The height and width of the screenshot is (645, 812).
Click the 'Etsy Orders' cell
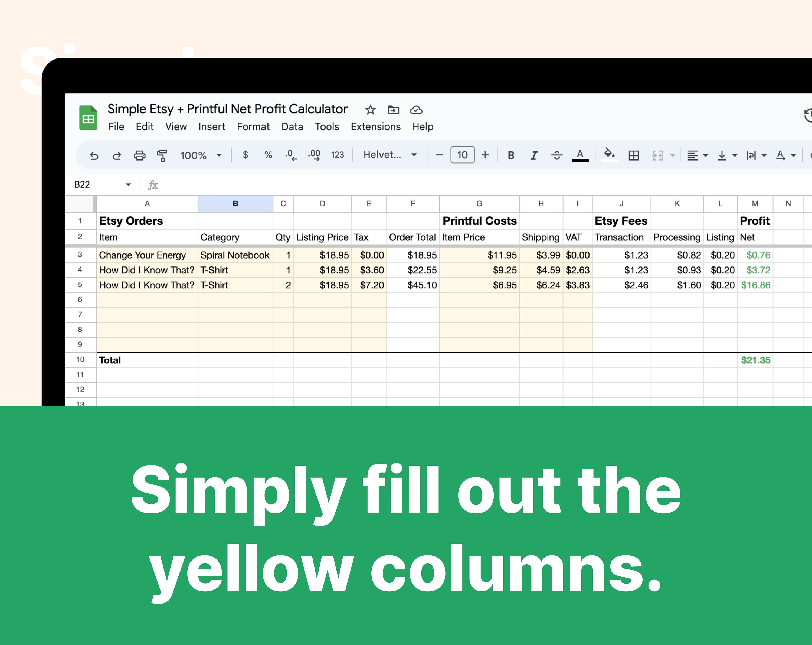click(147, 221)
